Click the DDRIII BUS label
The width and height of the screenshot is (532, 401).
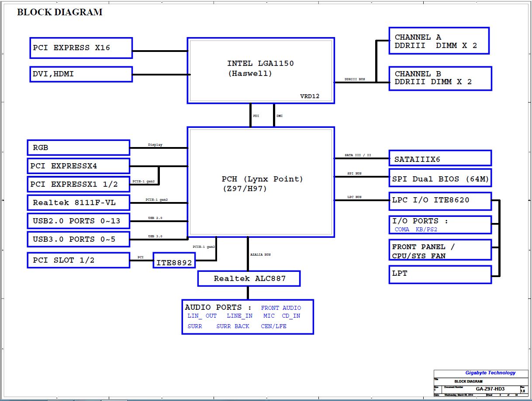pos(355,79)
